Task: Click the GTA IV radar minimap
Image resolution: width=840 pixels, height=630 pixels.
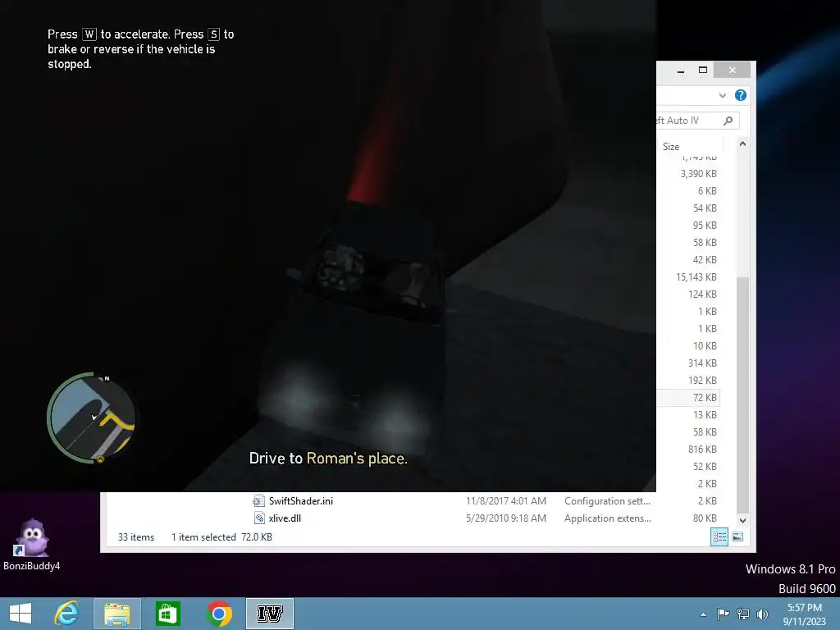Action: click(x=91, y=418)
